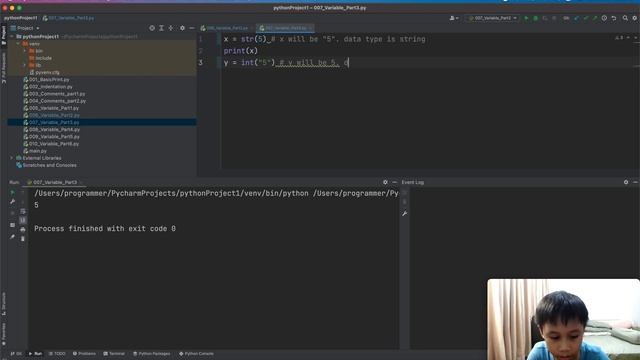Screen dimensions: 640x360
Task: Expand the bin folder
Action: click(24, 51)
